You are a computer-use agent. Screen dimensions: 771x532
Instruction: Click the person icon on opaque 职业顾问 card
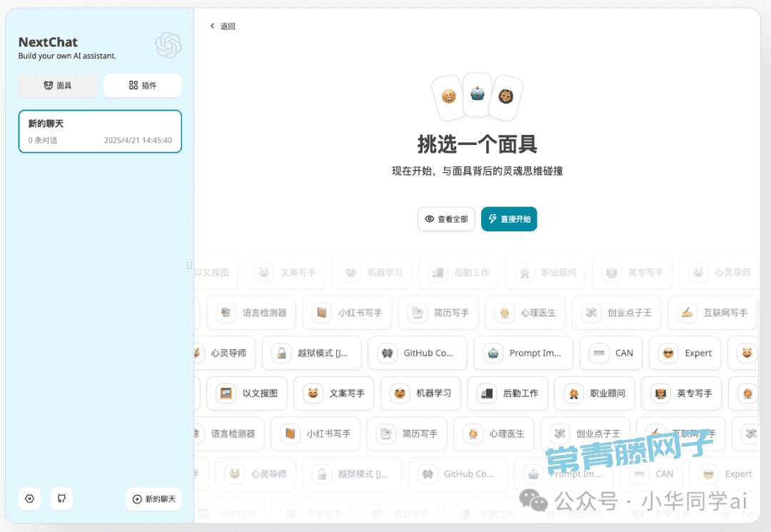coord(574,393)
